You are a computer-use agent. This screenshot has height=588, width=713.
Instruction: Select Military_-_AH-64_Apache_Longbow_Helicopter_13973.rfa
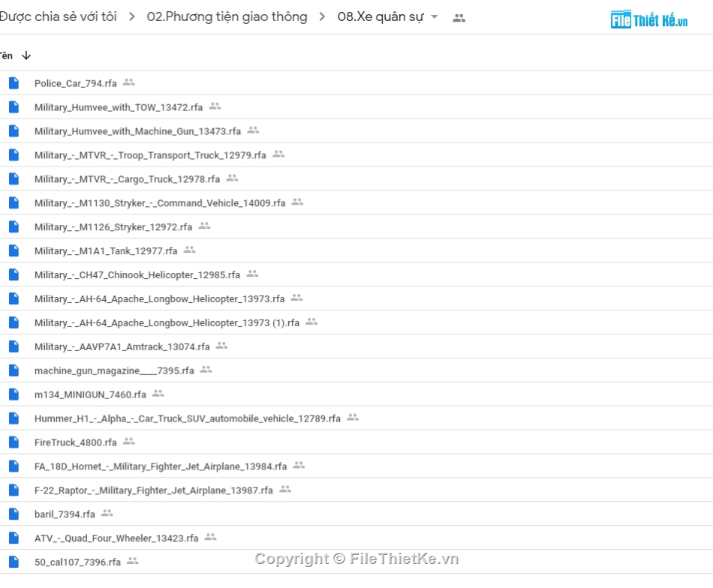160,299
